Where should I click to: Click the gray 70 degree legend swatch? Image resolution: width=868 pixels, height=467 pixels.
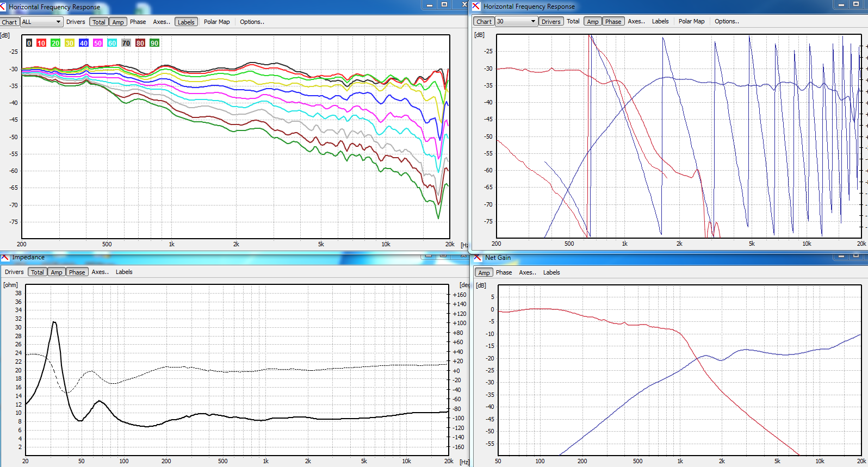[x=126, y=43]
